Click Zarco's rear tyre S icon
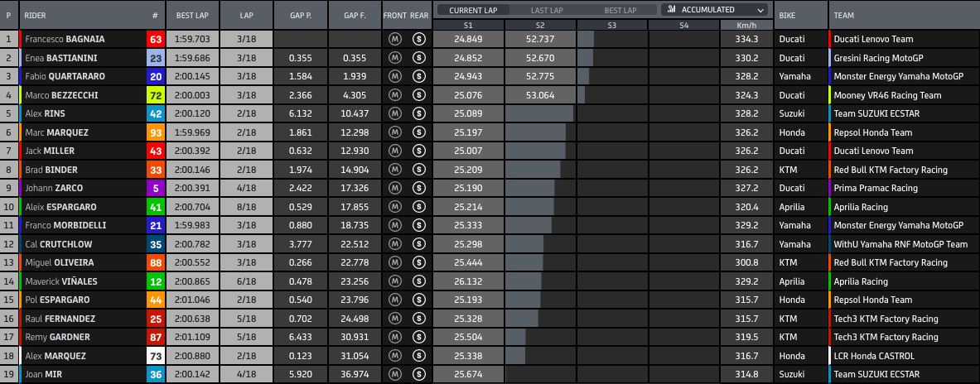Viewport: 980px width, 384px height. coord(418,189)
